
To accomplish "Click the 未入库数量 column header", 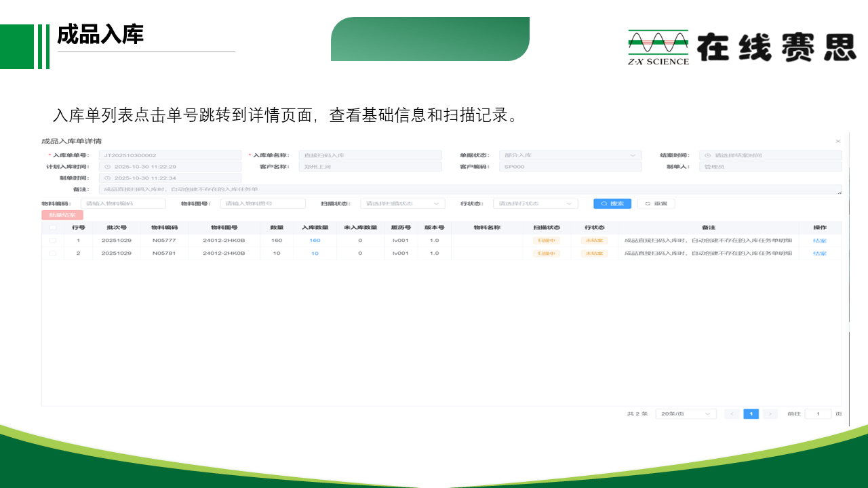I will pyautogui.click(x=360, y=228).
